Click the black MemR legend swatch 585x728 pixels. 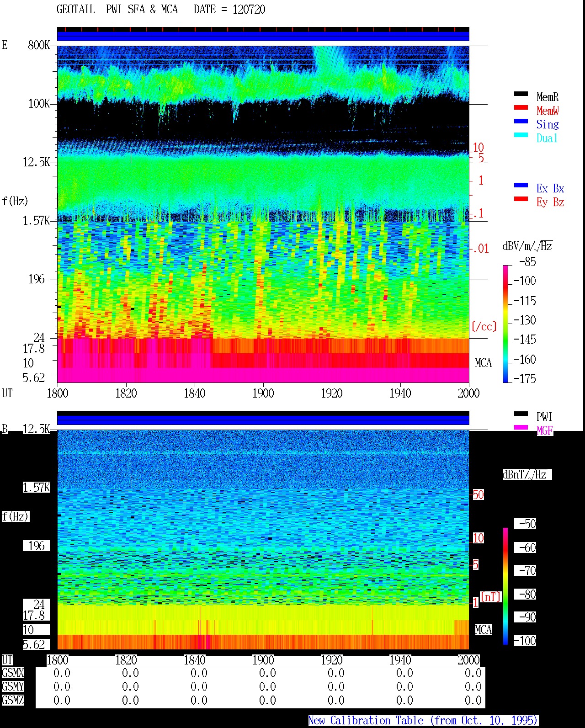click(521, 94)
